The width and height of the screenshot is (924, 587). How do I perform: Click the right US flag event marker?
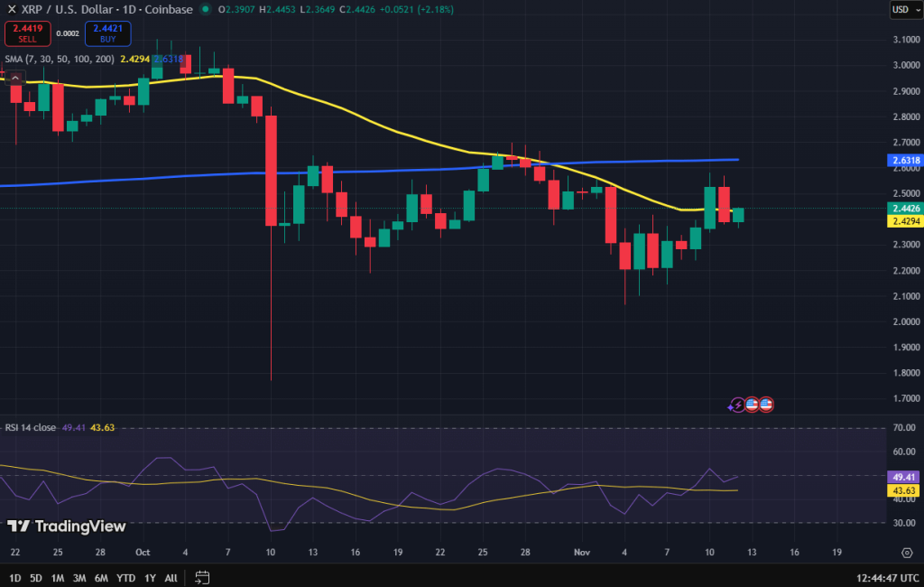(766, 405)
